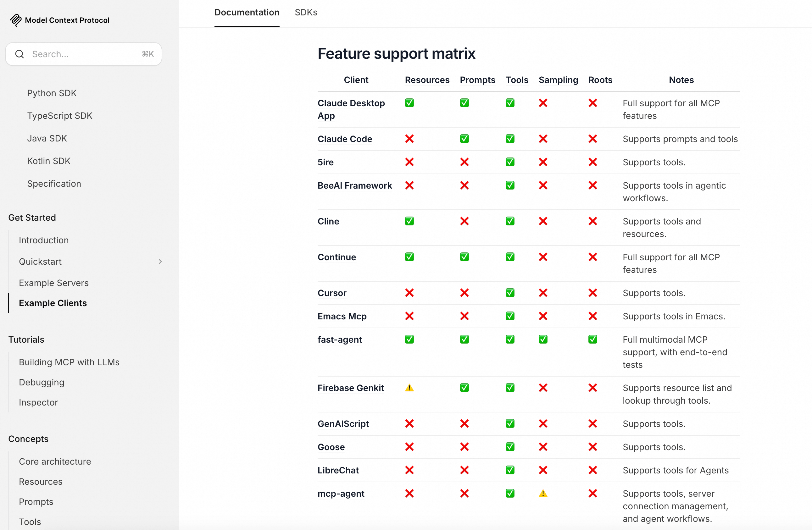Click the Cursor Tools green checkbox

[x=510, y=293]
